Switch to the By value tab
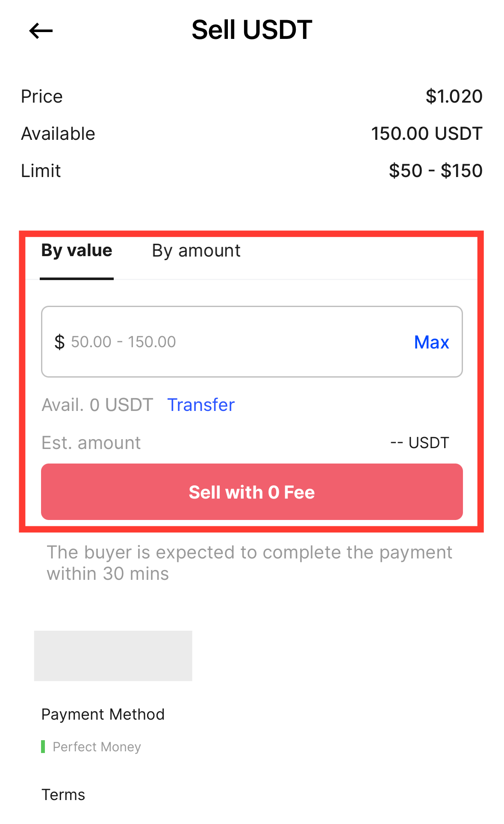Image resolution: width=504 pixels, height=824 pixels. coord(77,251)
